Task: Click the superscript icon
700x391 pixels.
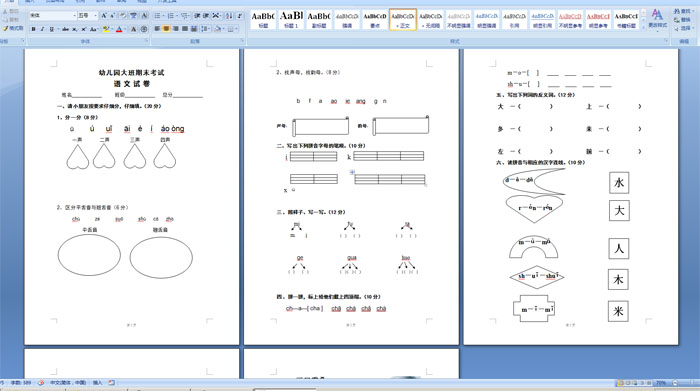Action: [84, 29]
